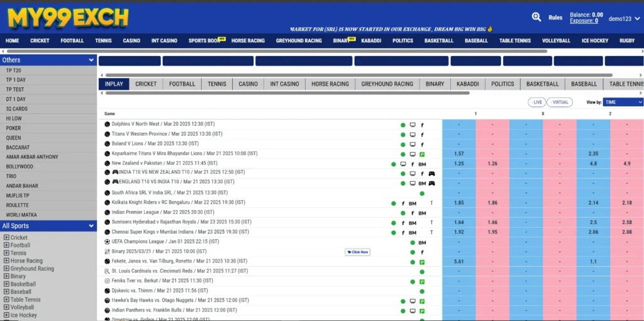Click basketball icon beside Indian Panthers vs. Franklin Bulls
This screenshot has width=644, height=321.
107,310
